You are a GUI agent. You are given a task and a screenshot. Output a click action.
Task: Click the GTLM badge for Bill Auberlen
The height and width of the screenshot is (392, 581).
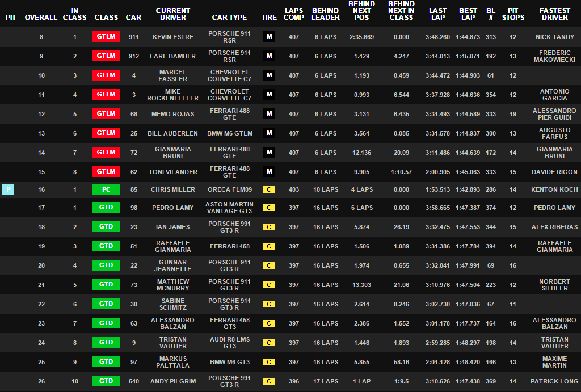click(x=106, y=133)
